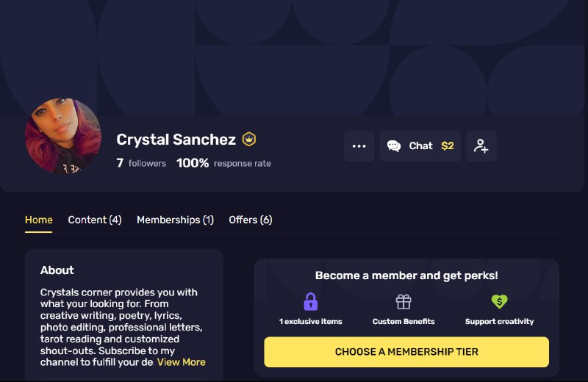Click the 100% response rate stat
Screen dimensions: 588x382
(223, 163)
